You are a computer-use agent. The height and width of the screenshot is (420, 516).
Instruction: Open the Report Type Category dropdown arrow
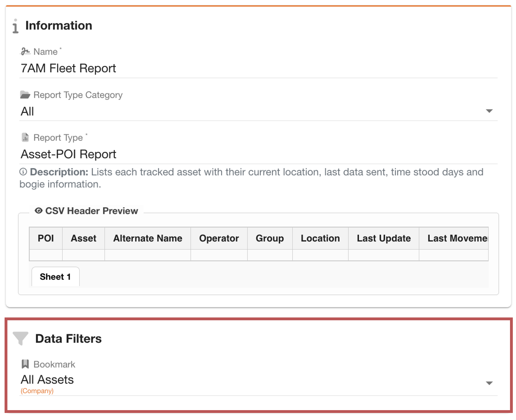coord(489,111)
